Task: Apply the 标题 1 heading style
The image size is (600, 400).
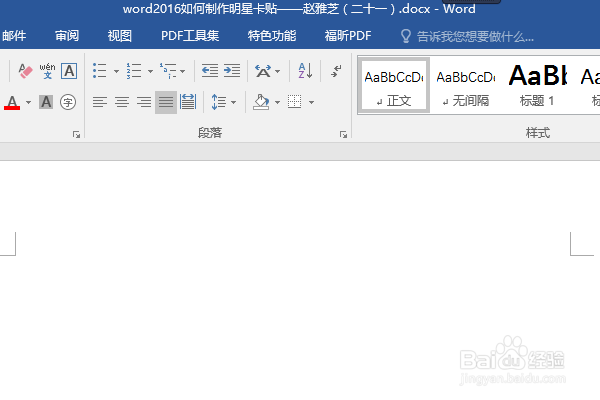Action: 538,85
